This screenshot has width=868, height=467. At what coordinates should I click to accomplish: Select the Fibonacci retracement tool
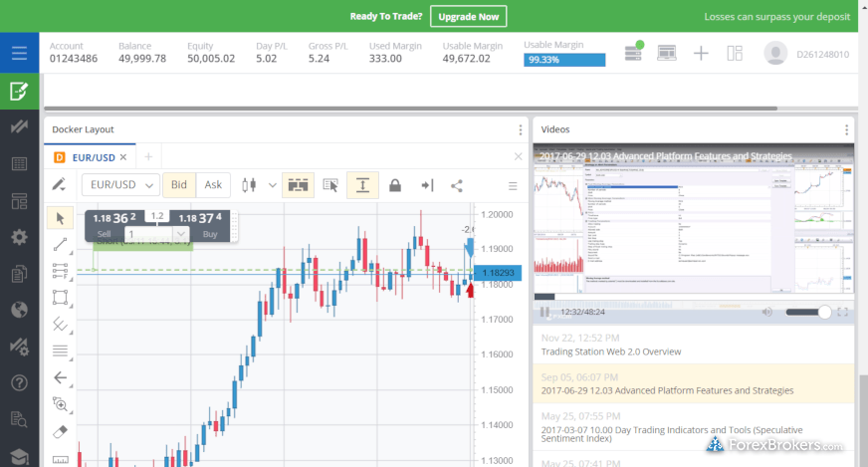(x=61, y=271)
